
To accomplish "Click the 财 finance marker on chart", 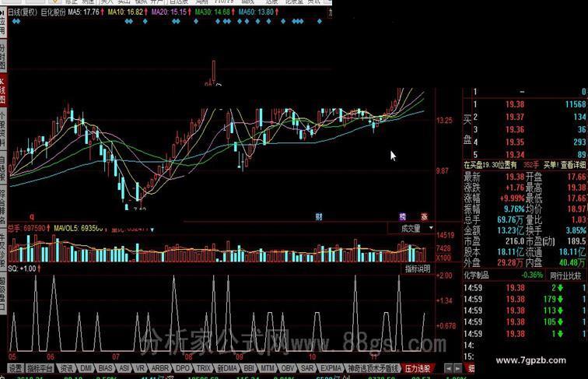I will click(319, 216).
